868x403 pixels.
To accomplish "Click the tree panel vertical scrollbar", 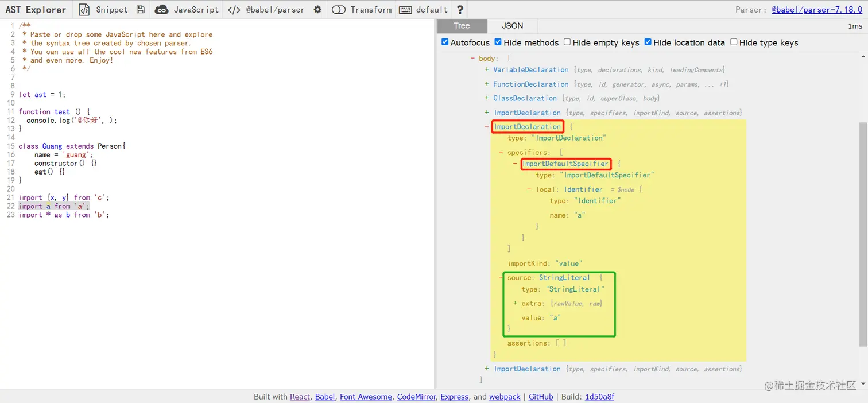I will pos(863,234).
